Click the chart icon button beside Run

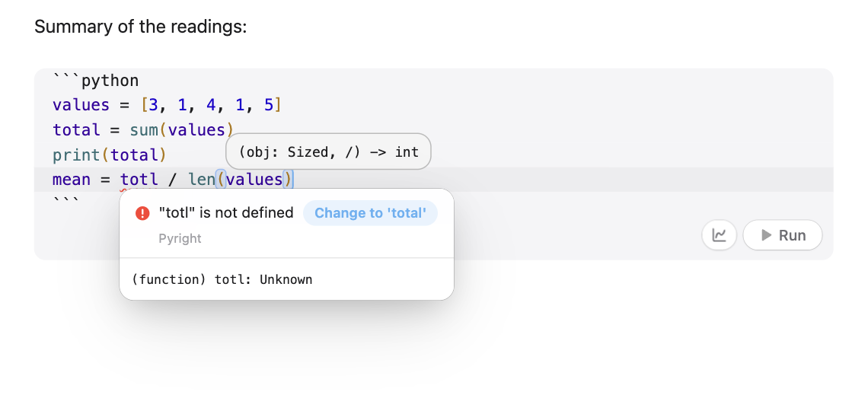click(719, 235)
